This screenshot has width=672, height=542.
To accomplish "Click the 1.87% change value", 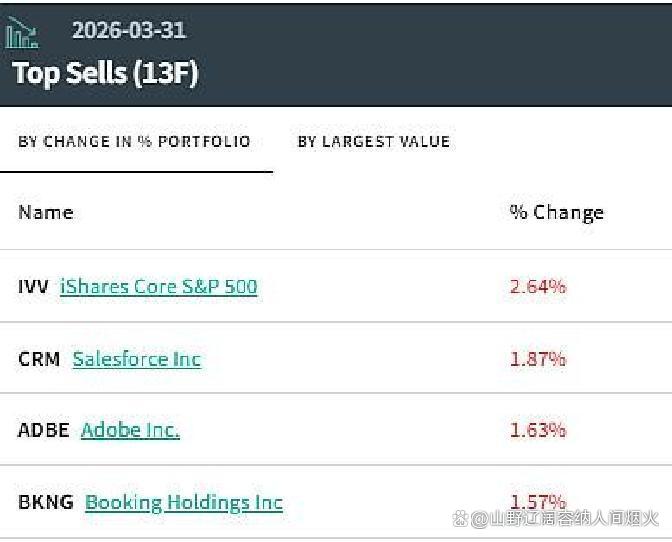I will tap(538, 359).
